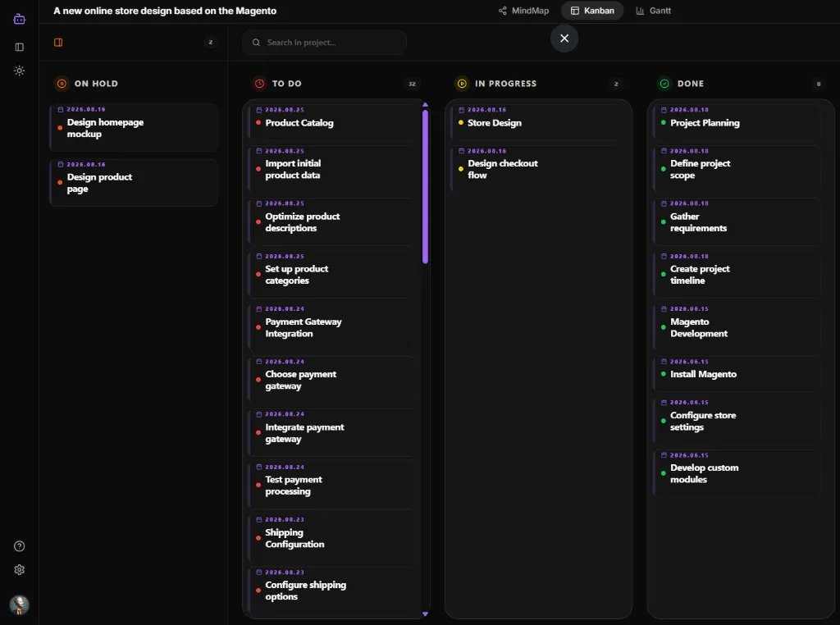Click green status dot on Project Planning
This screenshot has width=840, height=625.
(x=663, y=123)
